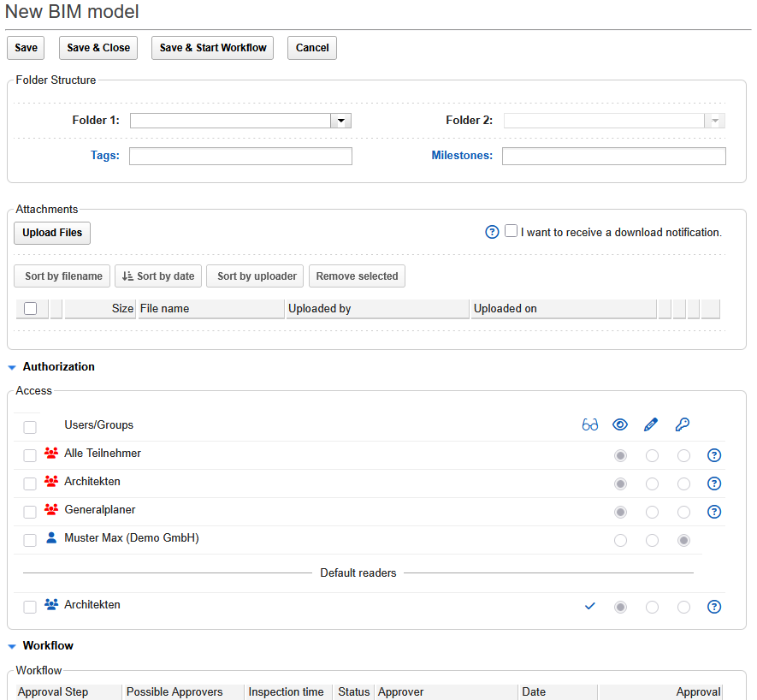Collapse the Workflow section
757x700 pixels.
[12, 646]
